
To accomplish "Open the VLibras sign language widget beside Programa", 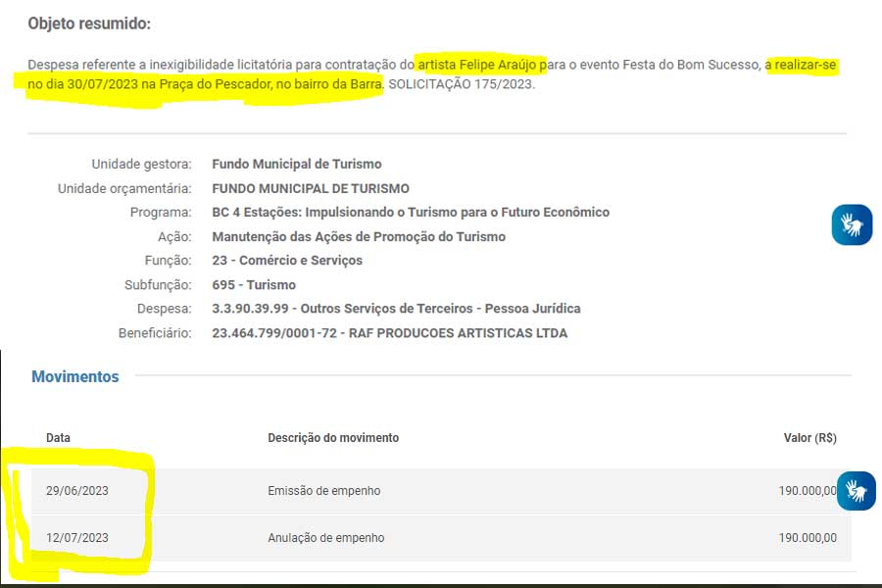I will click(x=853, y=224).
